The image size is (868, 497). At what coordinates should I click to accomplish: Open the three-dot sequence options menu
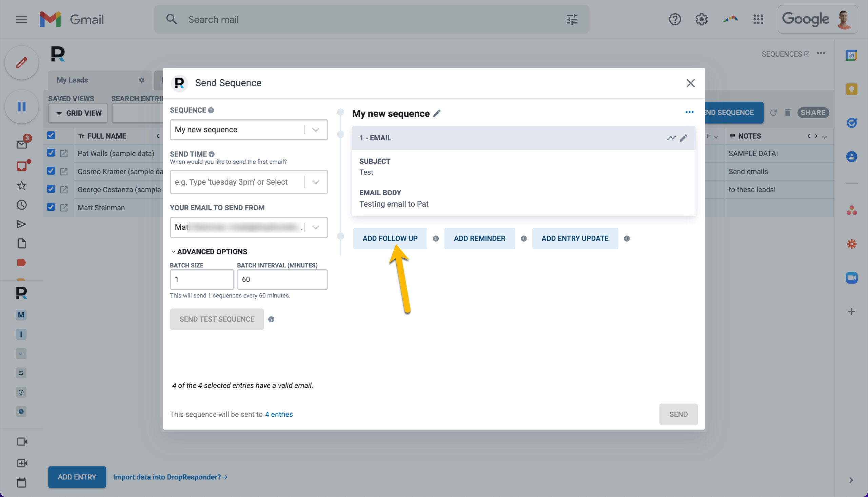pyautogui.click(x=689, y=112)
